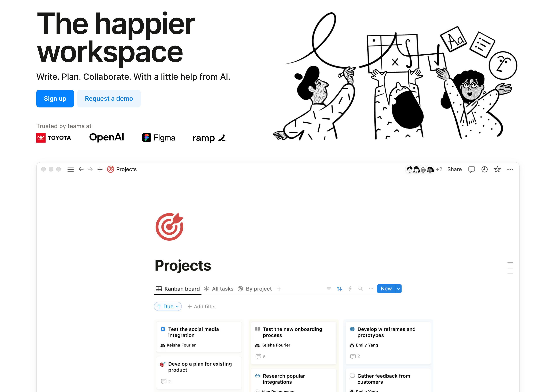Open the dropdown arrow beside the New button

point(398,289)
